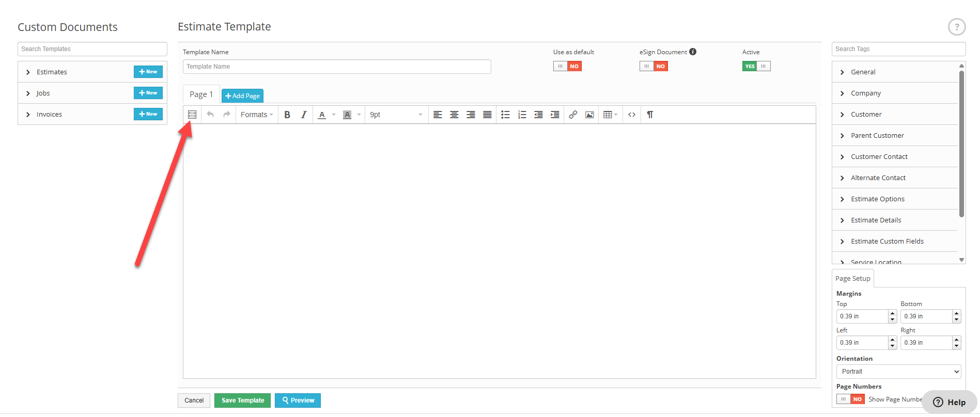
Task: Open the 9pt font size dropdown
Action: click(396, 115)
